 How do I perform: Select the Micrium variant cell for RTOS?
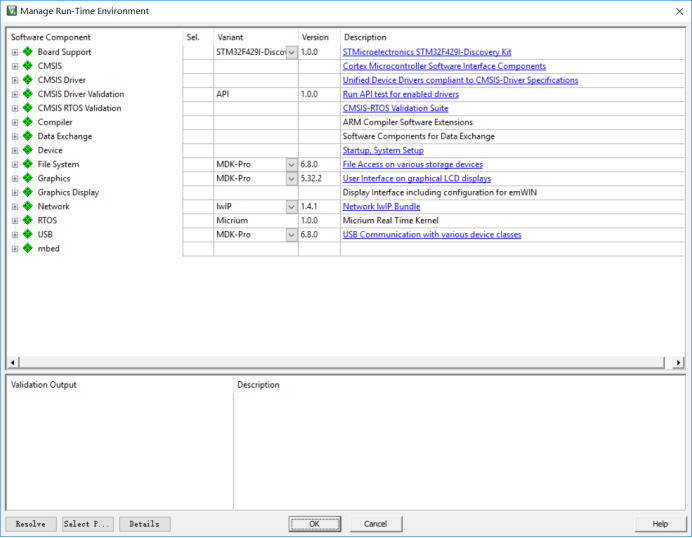point(256,221)
